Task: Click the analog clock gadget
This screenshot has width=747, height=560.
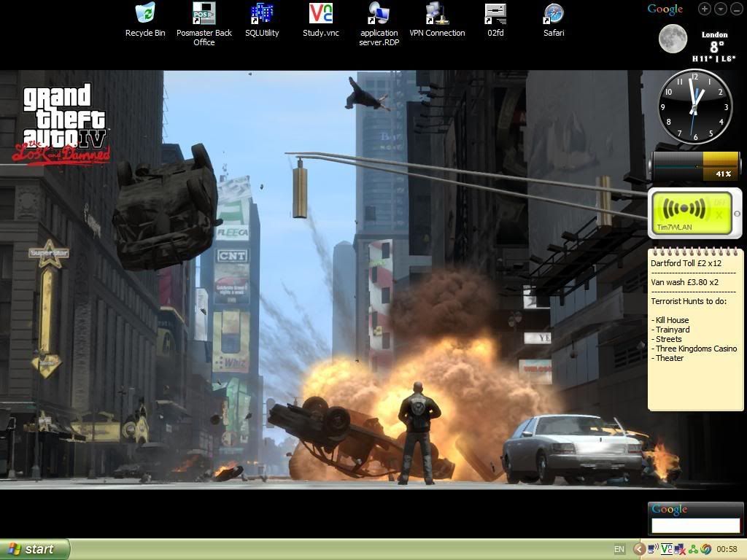Action: tap(695, 106)
